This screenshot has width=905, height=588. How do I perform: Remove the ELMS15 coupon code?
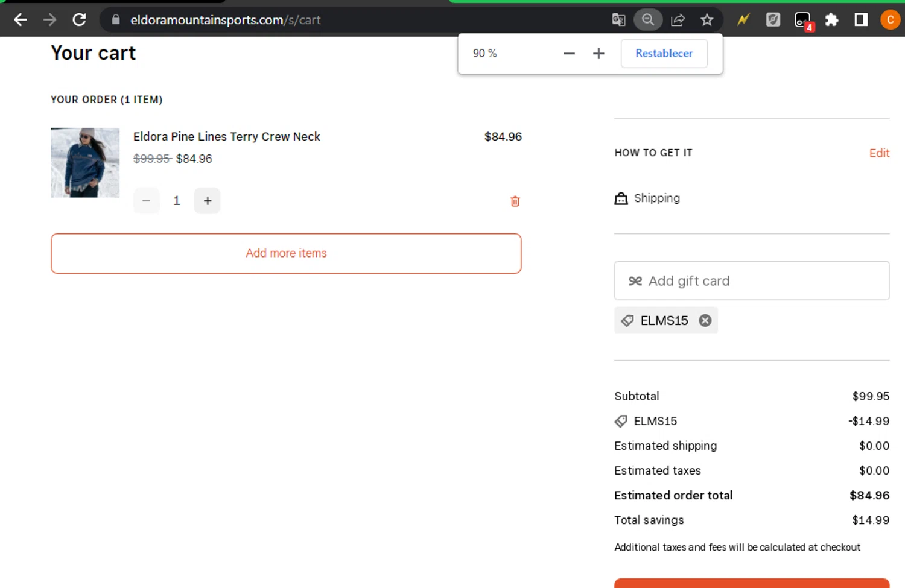click(x=705, y=321)
